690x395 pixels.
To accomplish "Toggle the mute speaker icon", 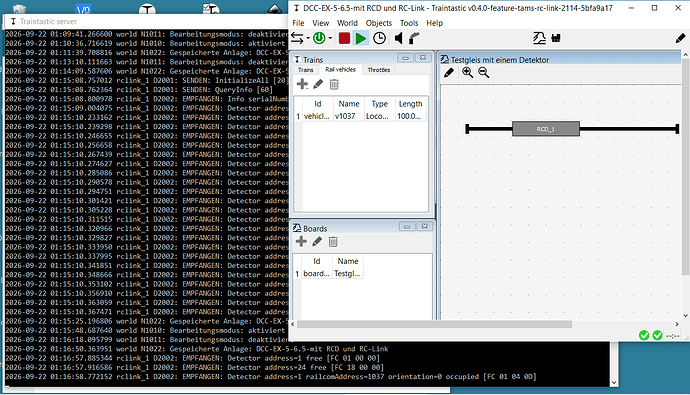I will (398, 39).
